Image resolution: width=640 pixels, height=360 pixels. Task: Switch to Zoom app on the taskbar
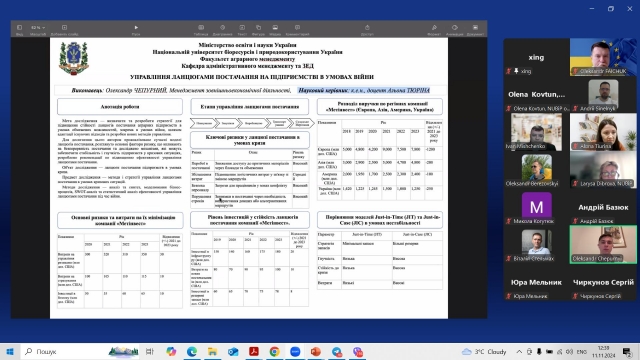pyautogui.click(x=295, y=351)
